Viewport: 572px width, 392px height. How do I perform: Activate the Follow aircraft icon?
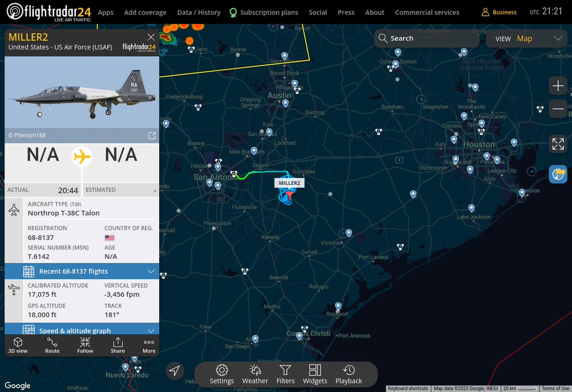[85, 345]
